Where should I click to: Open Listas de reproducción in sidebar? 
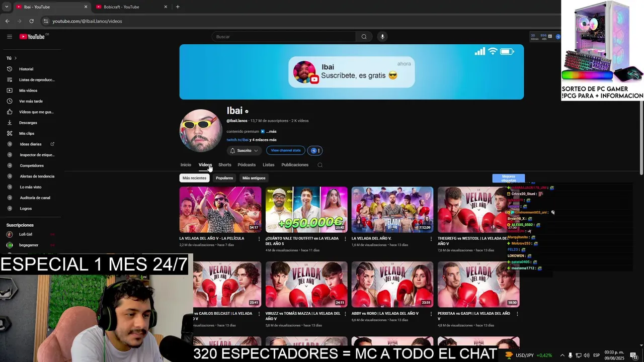32,80
